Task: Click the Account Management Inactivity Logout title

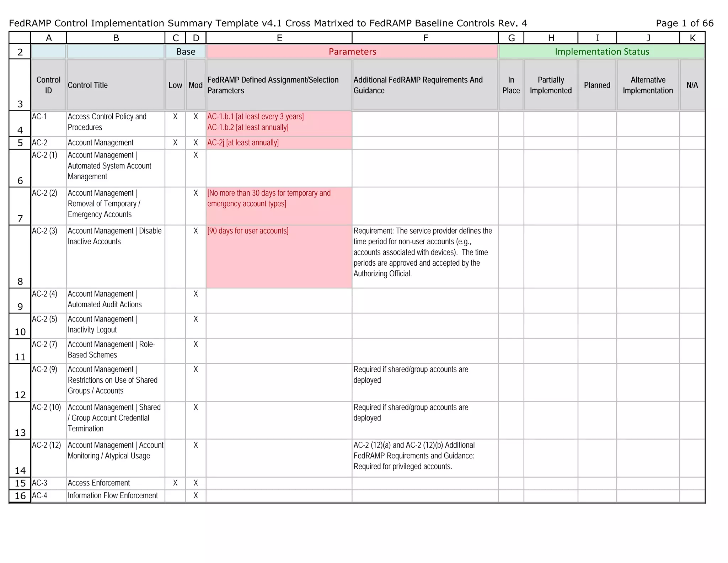Action: (x=102, y=324)
